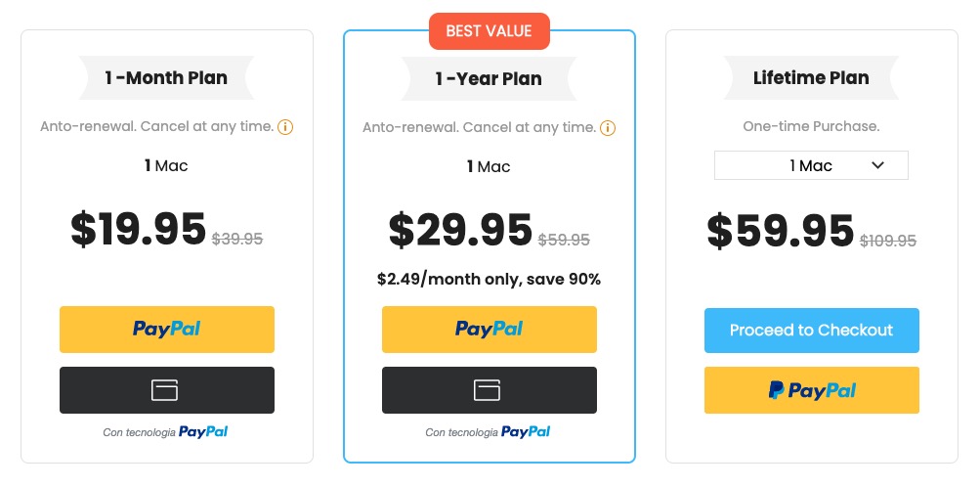
Task: Pay with PayPal for 1-Month Plan
Action: [166, 330]
